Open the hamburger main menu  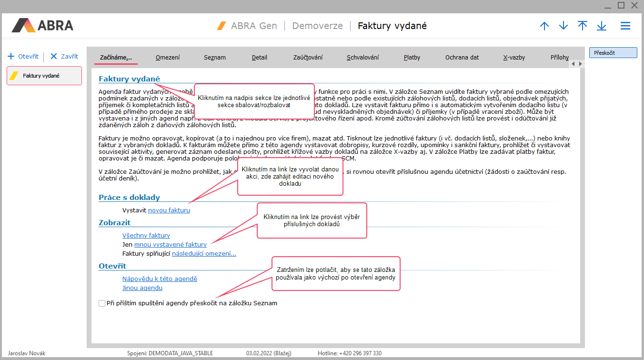point(625,26)
